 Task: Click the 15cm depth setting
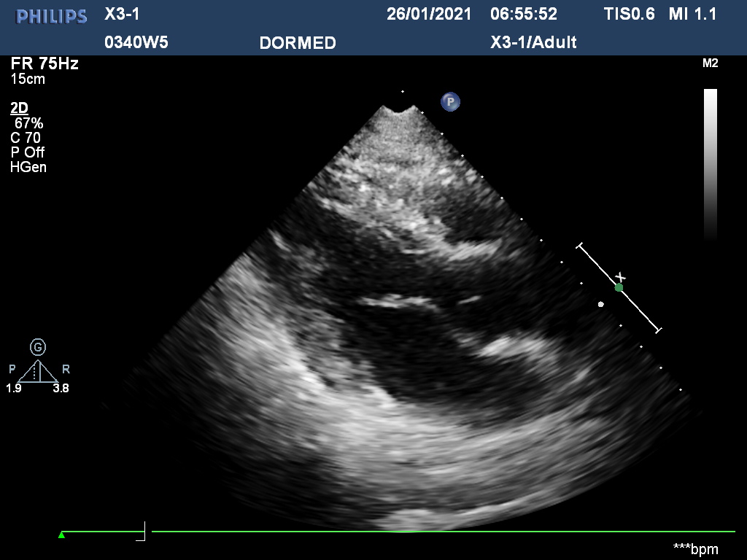click(28, 79)
